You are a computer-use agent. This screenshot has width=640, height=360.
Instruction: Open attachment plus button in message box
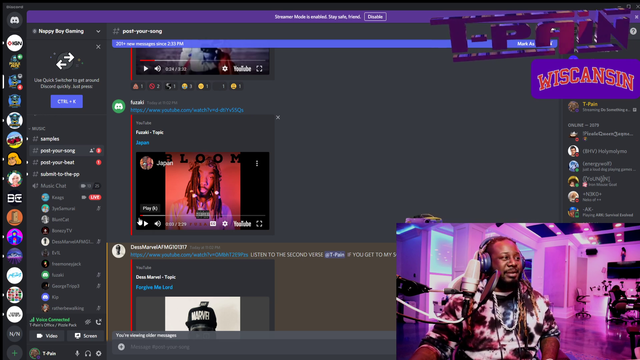coord(121,347)
